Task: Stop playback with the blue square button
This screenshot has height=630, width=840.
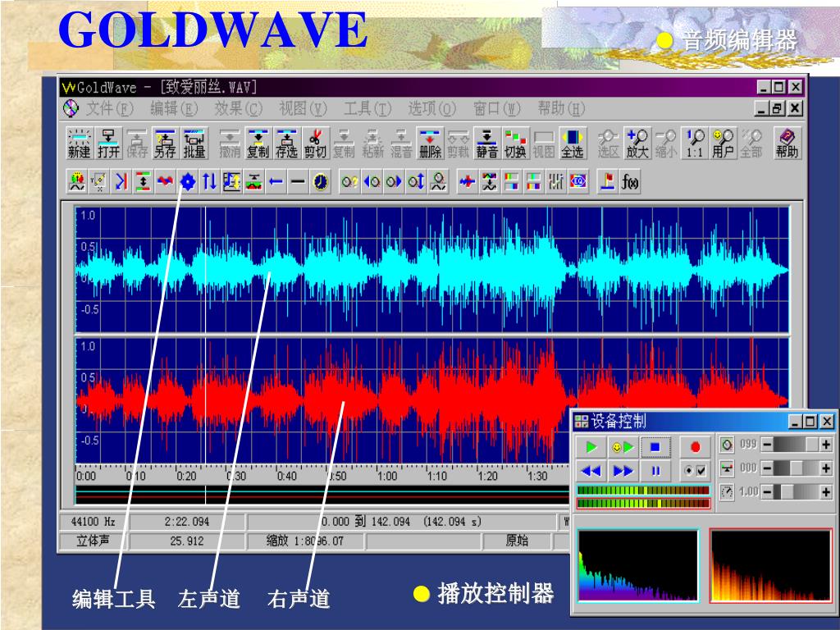Action: pos(655,447)
